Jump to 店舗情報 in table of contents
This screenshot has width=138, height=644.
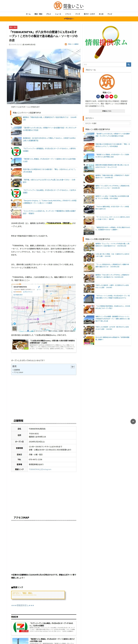17,370
